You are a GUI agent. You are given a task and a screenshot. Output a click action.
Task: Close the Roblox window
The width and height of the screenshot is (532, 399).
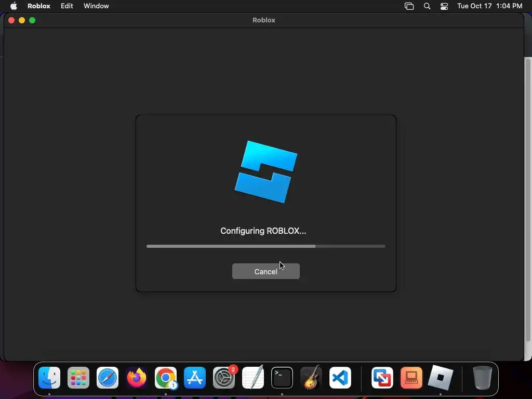click(x=11, y=20)
